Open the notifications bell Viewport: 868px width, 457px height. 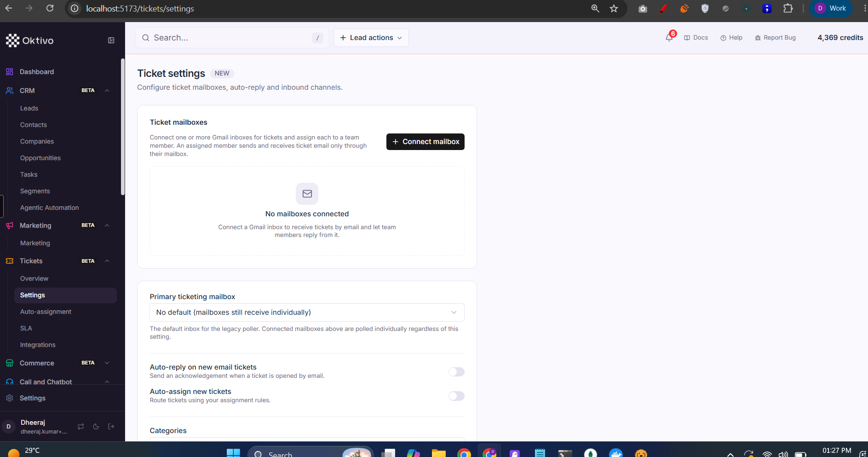[x=669, y=38]
